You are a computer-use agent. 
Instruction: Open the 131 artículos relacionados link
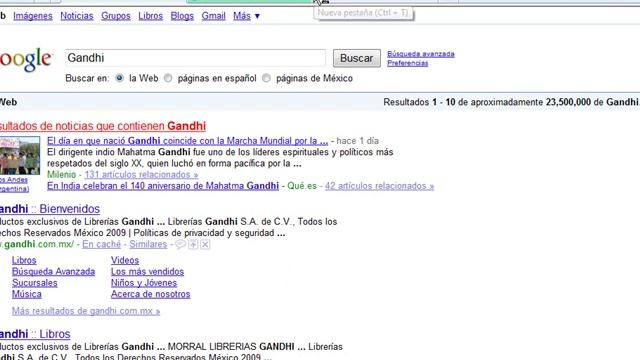[141, 175]
